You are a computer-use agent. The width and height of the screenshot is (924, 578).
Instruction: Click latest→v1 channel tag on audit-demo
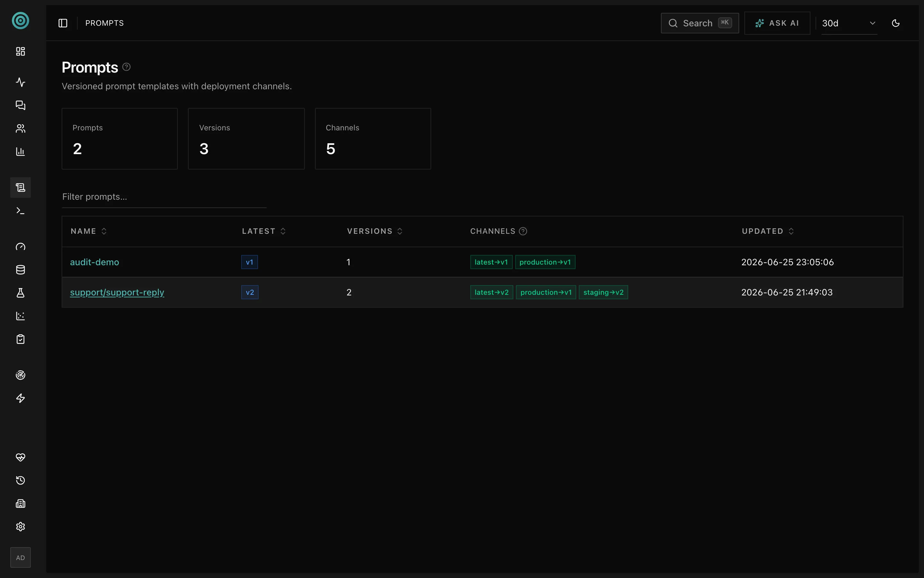click(491, 262)
